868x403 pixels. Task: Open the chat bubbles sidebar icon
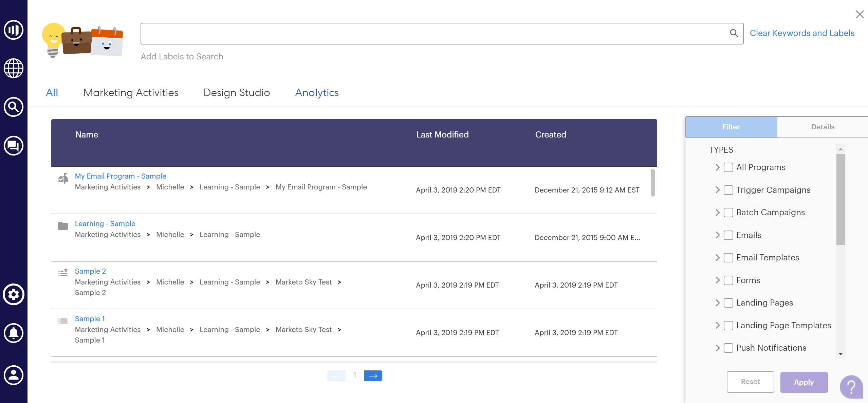[14, 146]
